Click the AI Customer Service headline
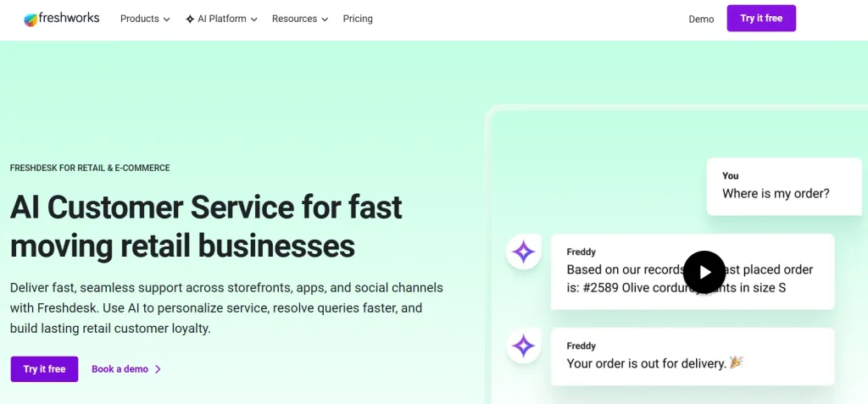 point(206,226)
